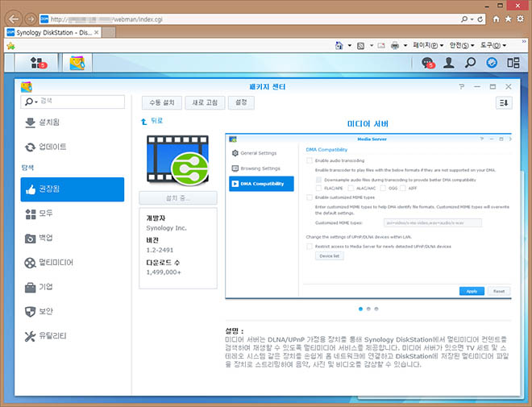Click the command bar home icon

click(339, 45)
